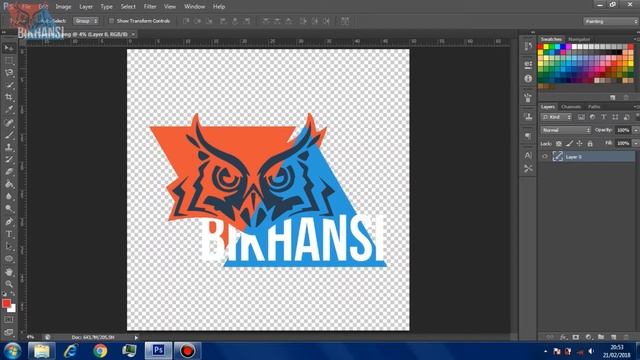The image size is (640, 360).
Task: Select the Clone Stamp tool
Action: [x=9, y=147]
